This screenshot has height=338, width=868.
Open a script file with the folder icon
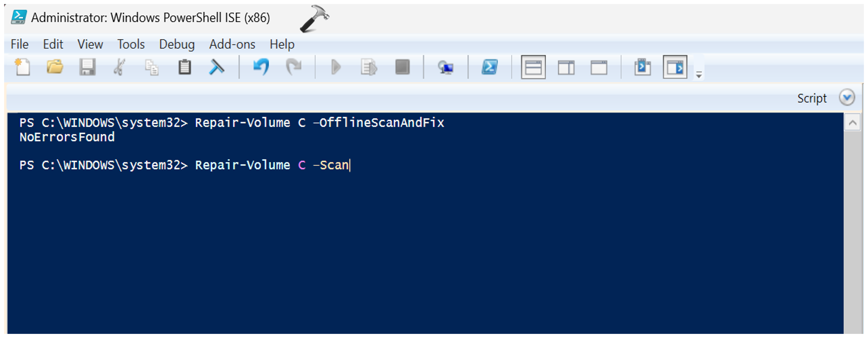point(55,67)
